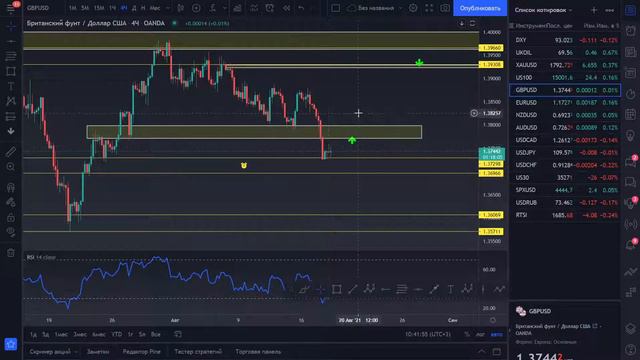The height and width of the screenshot is (360, 640).
Task: Click the Опубликовать publish button
Action: 480,8
